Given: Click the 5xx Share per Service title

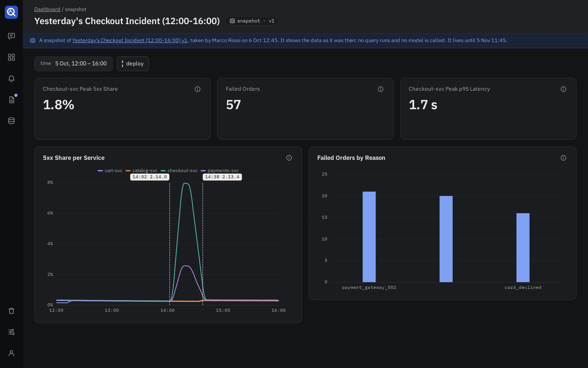Looking at the screenshot, I should point(74,158).
